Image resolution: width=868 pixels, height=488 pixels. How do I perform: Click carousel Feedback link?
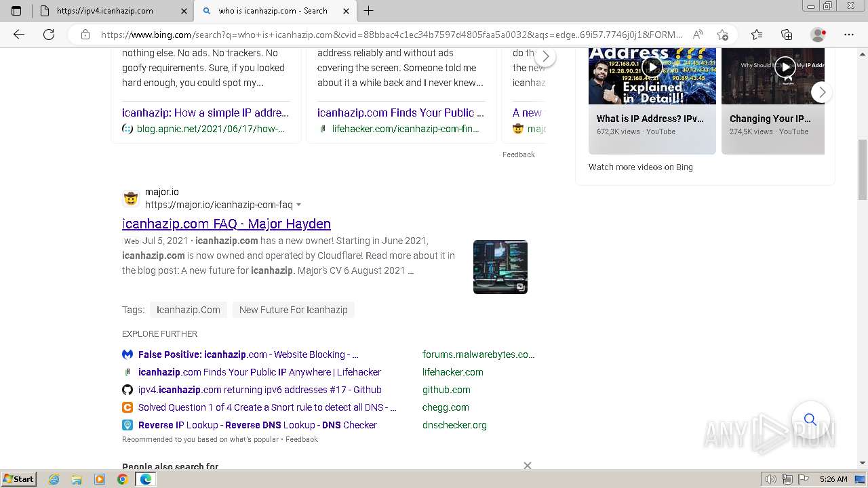[x=519, y=155]
